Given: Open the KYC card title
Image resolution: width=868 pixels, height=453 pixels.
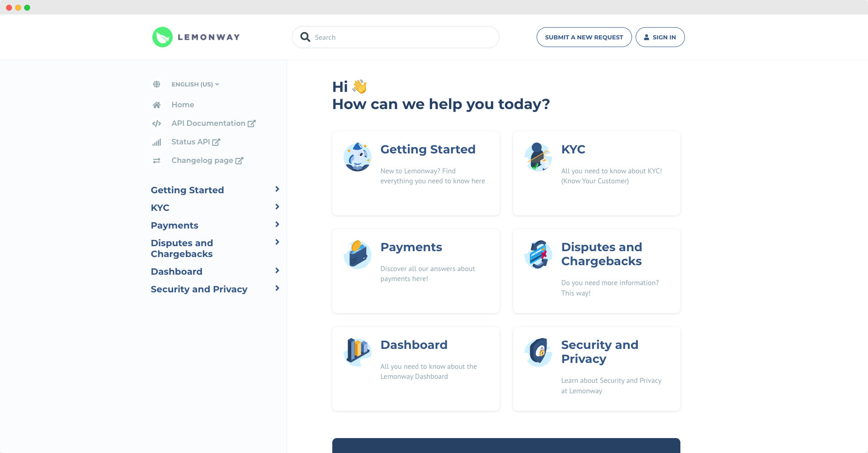Looking at the screenshot, I should (573, 149).
